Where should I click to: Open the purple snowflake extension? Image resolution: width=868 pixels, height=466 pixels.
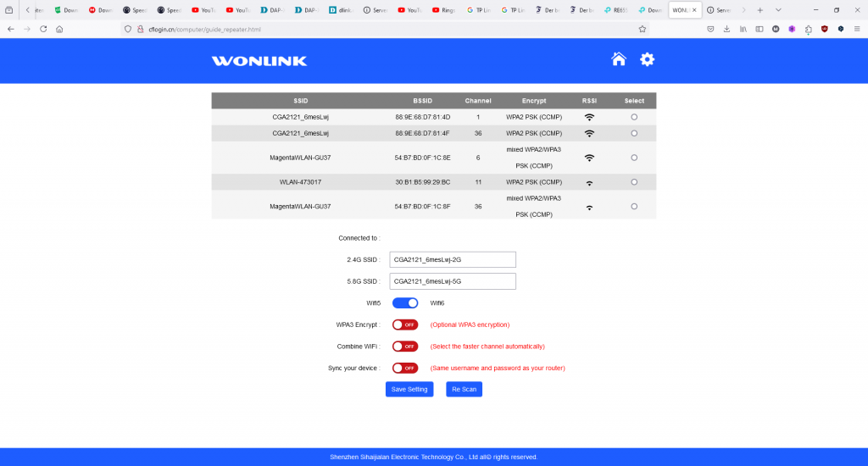[x=793, y=30]
